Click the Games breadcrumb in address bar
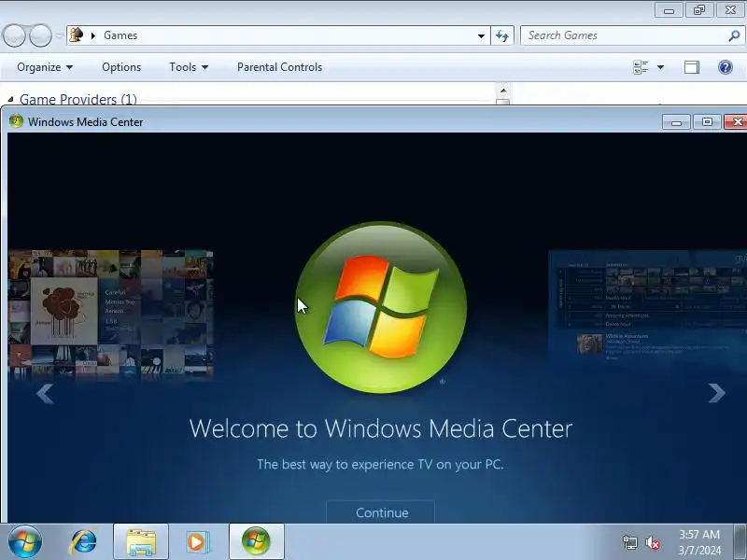Screen dimensions: 747x560 click(x=120, y=35)
